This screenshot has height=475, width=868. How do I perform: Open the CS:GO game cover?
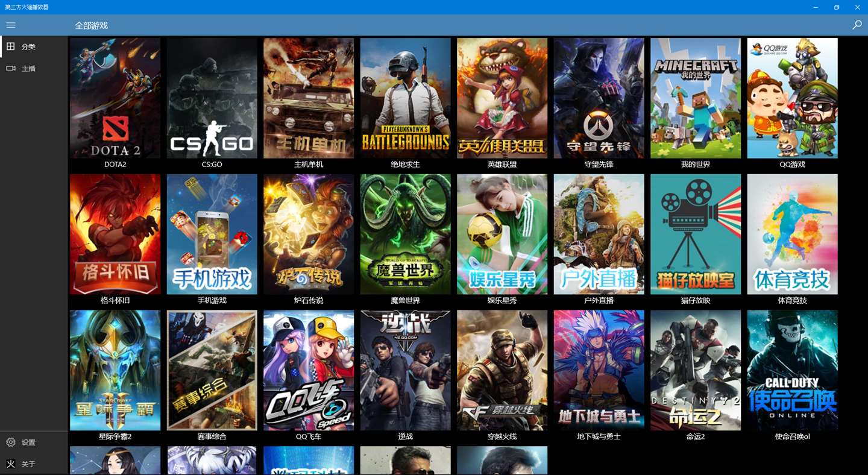point(212,98)
